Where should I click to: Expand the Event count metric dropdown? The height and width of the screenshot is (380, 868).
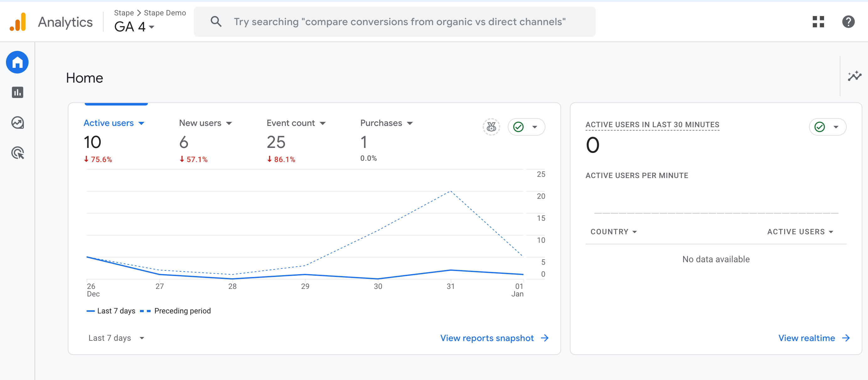[323, 123]
